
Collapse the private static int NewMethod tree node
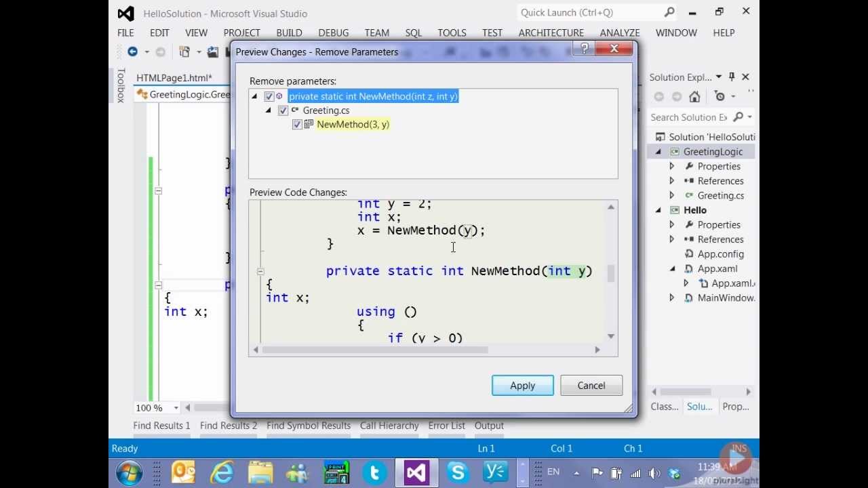(255, 96)
